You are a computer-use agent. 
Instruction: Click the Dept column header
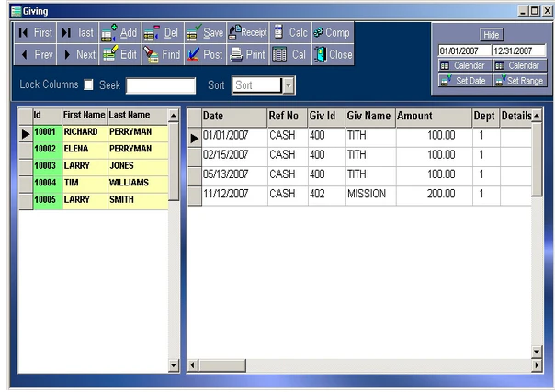coord(486,118)
